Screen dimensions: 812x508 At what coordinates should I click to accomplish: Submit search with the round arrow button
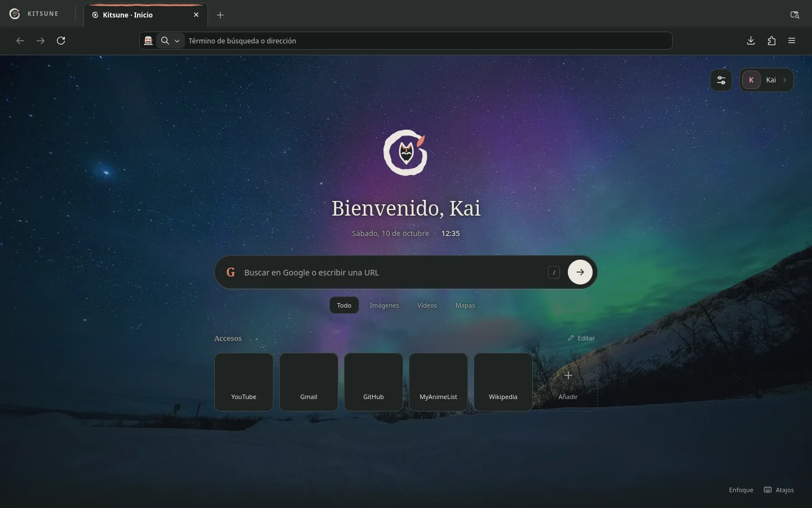[580, 272]
